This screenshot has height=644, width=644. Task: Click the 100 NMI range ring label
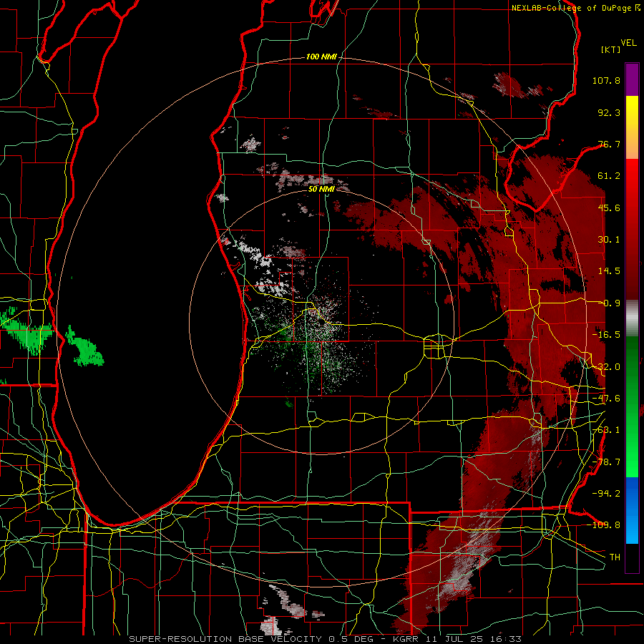tap(321, 57)
